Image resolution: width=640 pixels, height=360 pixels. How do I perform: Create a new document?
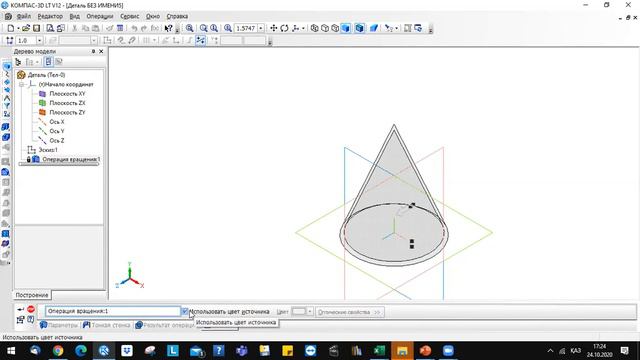tap(11, 28)
